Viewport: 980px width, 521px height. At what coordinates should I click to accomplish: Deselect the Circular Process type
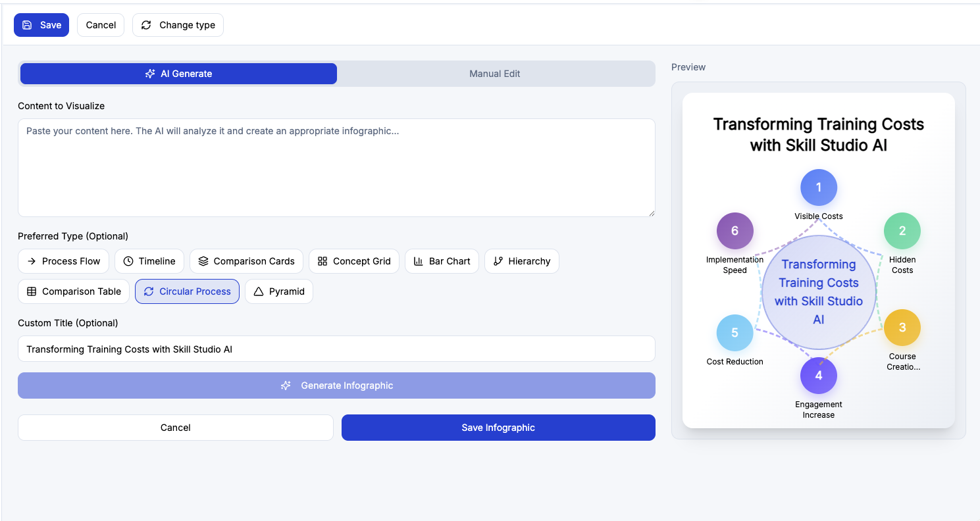pyautogui.click(x=187, y=291)
